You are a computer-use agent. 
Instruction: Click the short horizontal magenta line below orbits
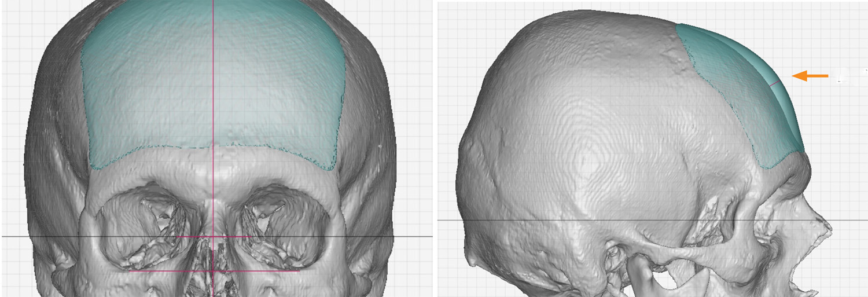tap(214, 270)
